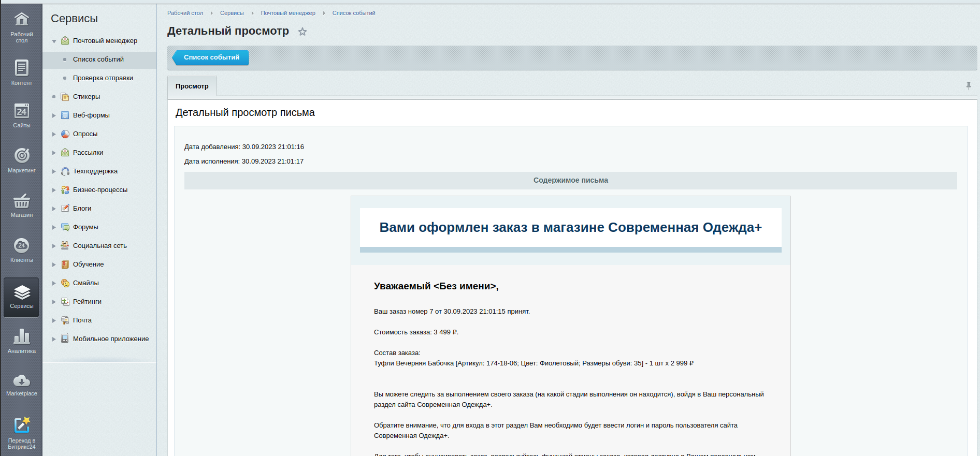Expand the Бизнес-процессы tree node

54,190
